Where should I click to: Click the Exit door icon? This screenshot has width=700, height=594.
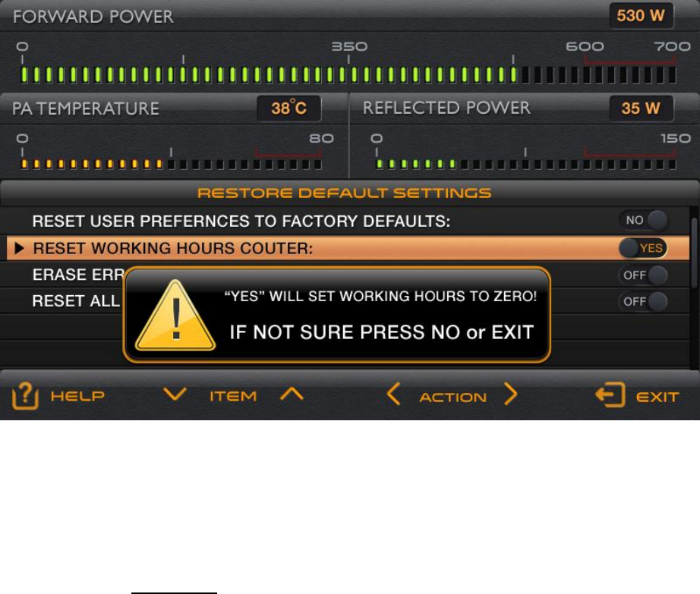pos(610,394)
